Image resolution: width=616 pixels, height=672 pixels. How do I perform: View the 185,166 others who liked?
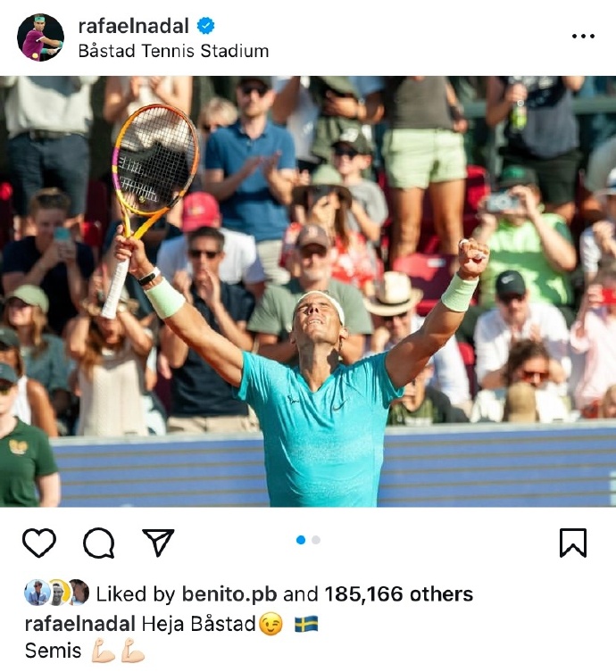click(399, 594)
